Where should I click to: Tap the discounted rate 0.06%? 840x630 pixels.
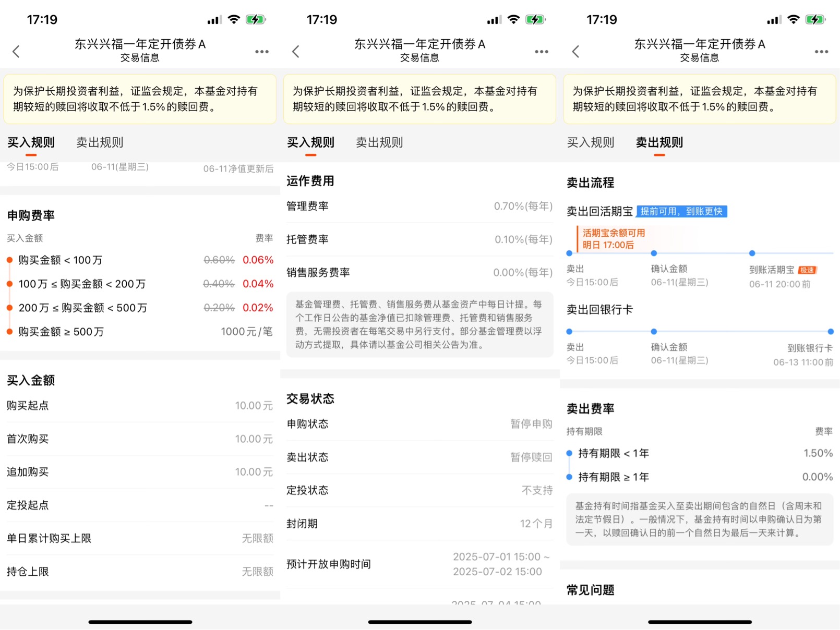coord(258,260)
